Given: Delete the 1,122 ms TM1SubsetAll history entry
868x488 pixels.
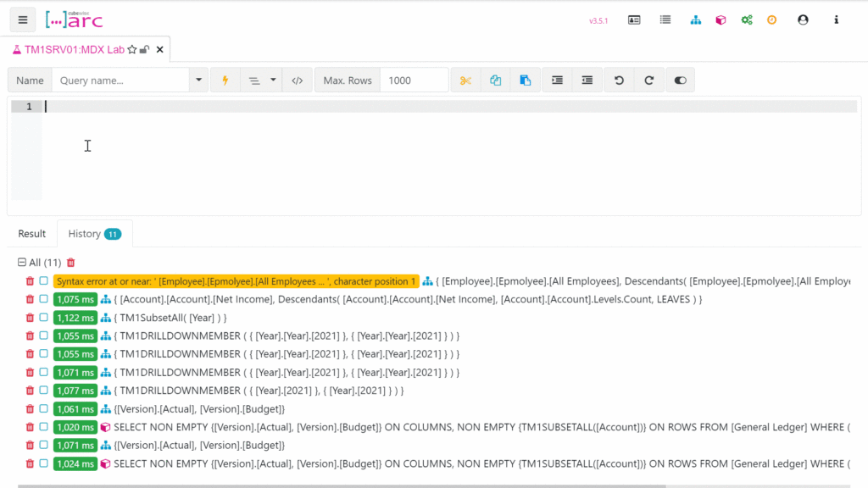Looking at the screenshot, I should coord(30,318).
